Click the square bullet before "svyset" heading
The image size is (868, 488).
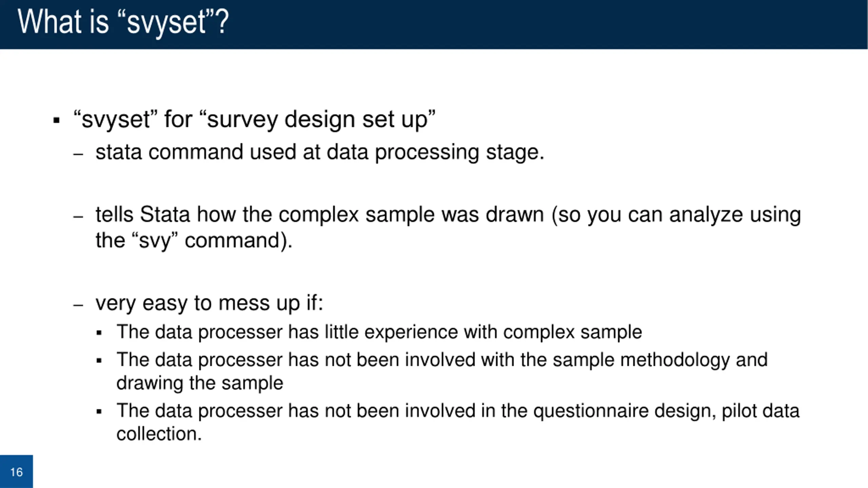pyautogui.click(x=56, y=121)
